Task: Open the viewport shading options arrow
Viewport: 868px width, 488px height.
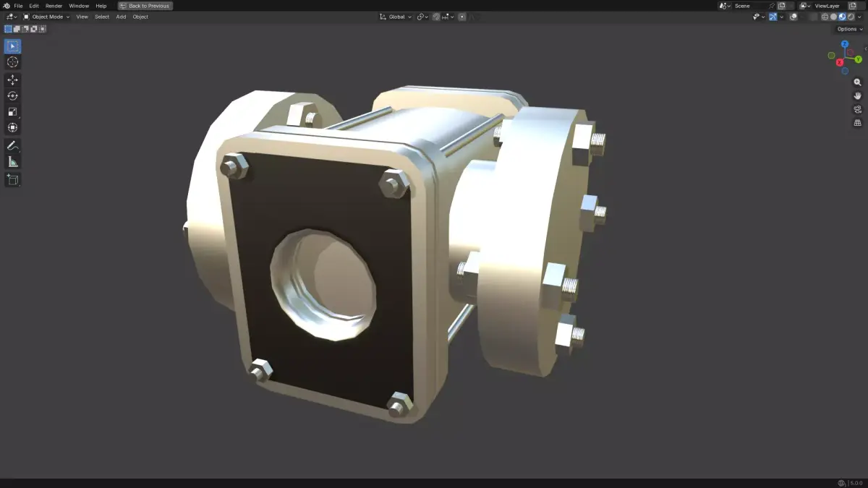Action: click(859, 17)
